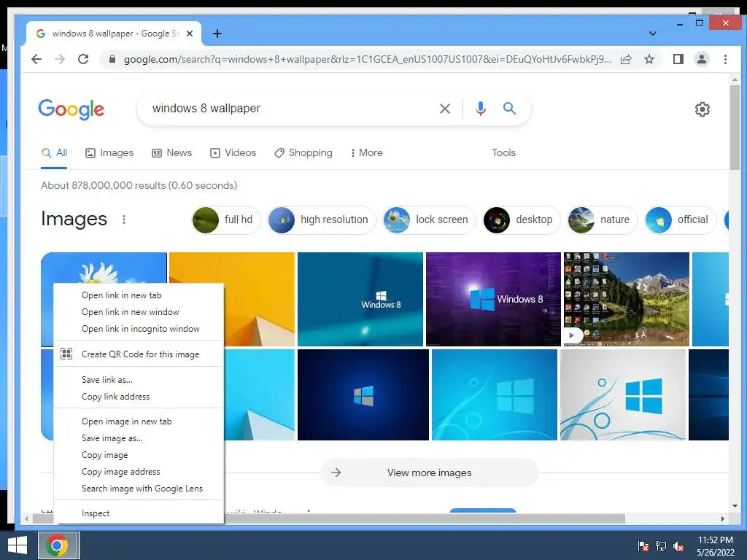
Task: Click the Chrome icon in the taskbar
Action: coord(57,545)
